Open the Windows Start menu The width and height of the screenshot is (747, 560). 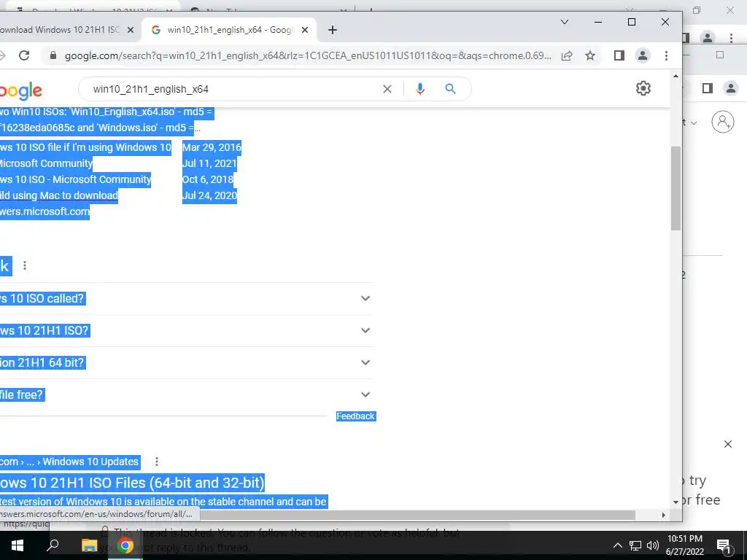pyautogui.click(x=18, y=545)
